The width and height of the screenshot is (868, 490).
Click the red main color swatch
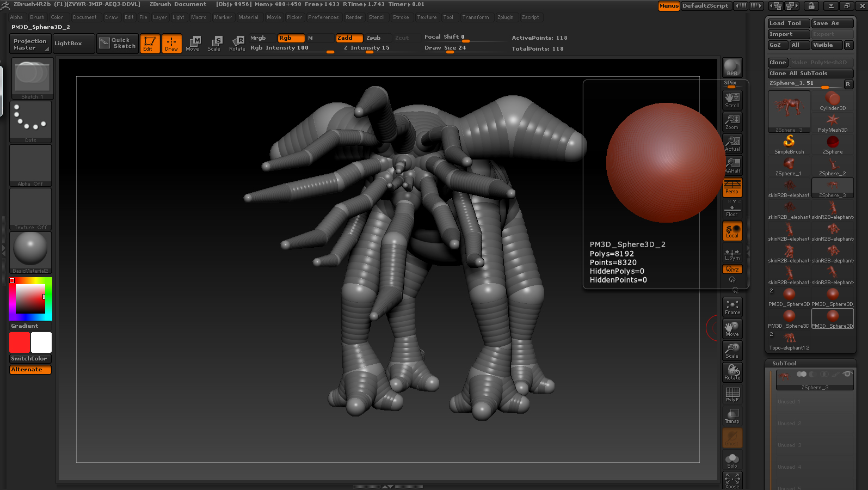(20, 342)
